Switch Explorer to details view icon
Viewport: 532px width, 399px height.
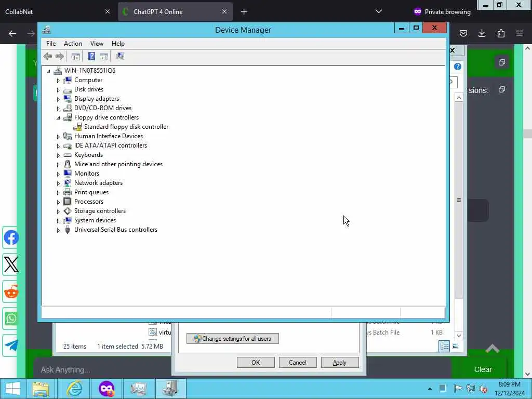pyautogui.click(x=444, y=346)
